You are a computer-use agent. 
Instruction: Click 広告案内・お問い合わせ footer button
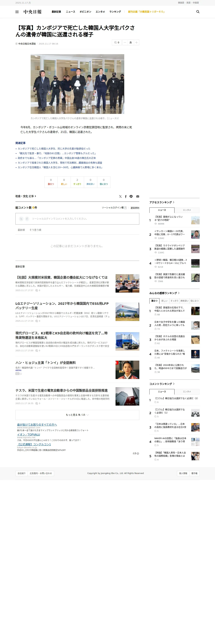pyautogui.click(x=41, y=473)
